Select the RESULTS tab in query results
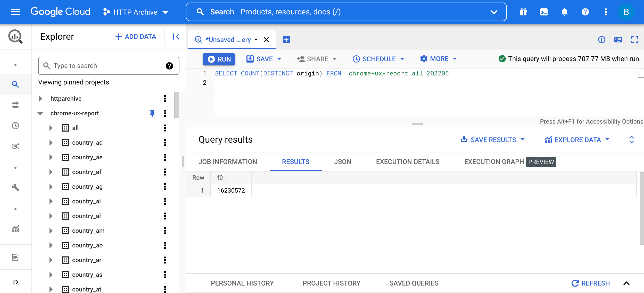 click(x=295, y=161)
